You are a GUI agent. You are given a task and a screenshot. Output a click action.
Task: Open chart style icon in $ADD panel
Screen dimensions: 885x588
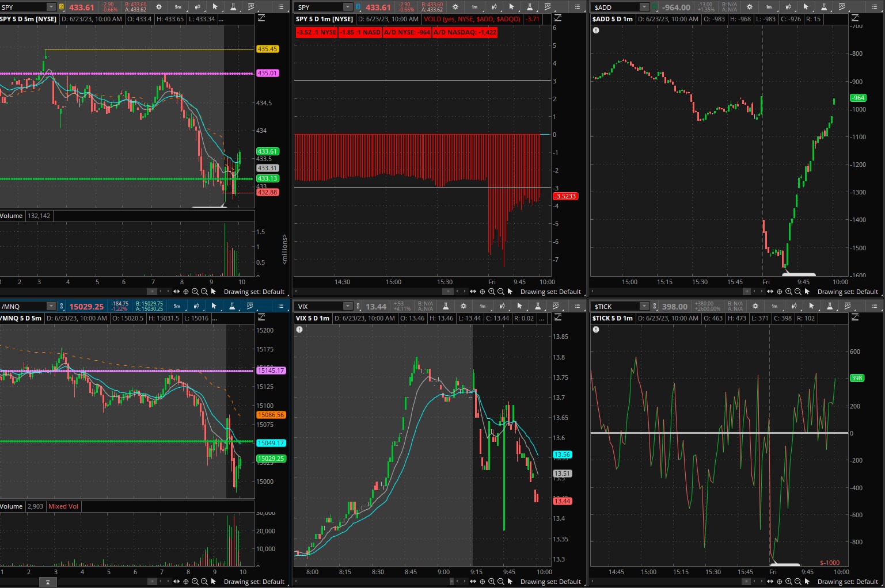[x=788, y=7]
